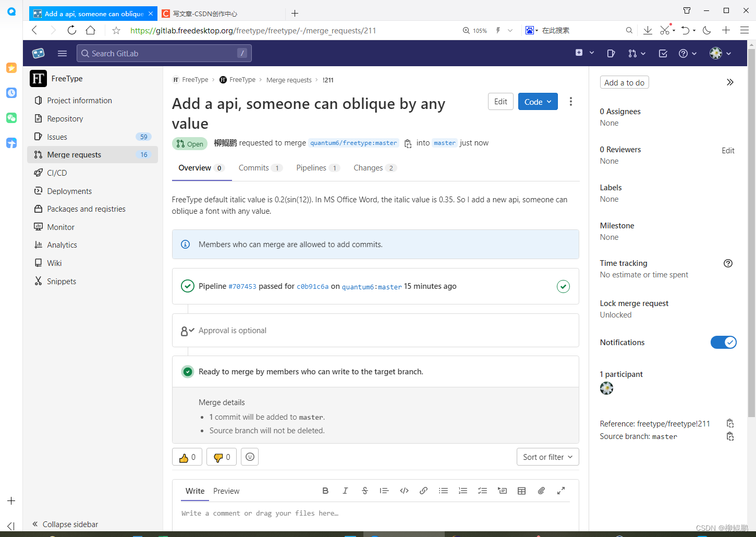Open the Changes tab
Image resolution: width=756 pixels, height=537 pixels.
[375, 168]
